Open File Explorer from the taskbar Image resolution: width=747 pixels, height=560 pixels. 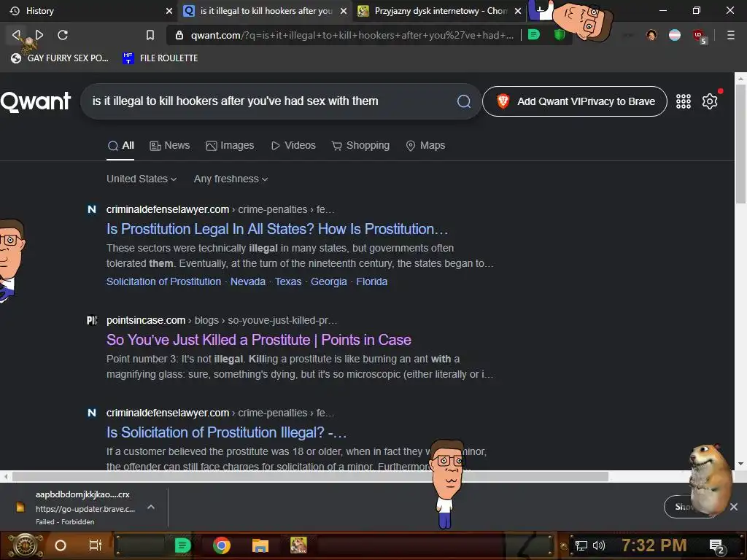click(260, 545)
